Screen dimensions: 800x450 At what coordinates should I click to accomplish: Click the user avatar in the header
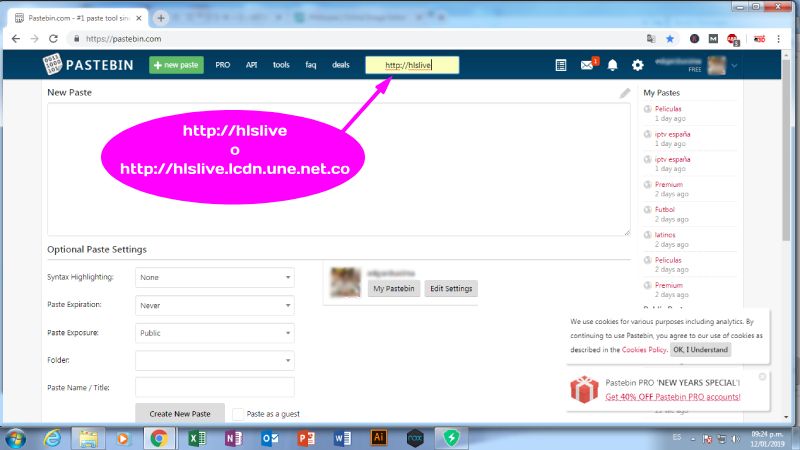point(716,65)
